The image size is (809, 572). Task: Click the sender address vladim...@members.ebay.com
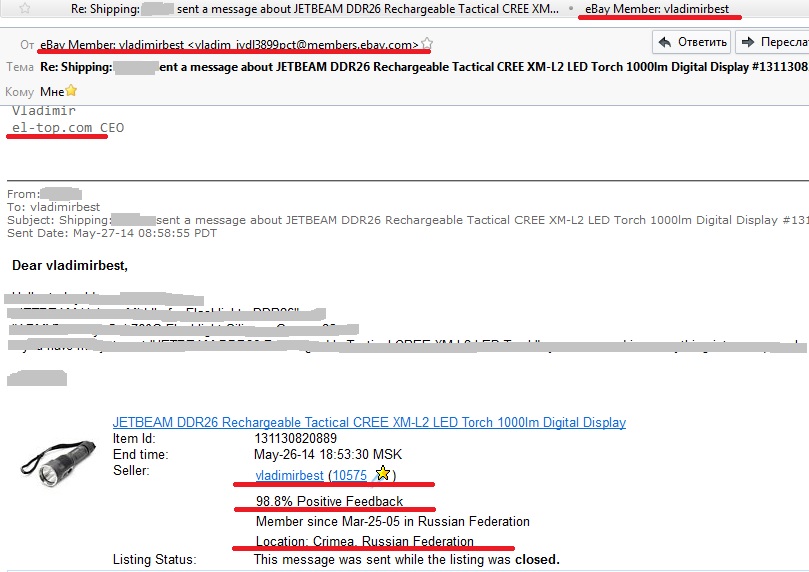[303, 45]
